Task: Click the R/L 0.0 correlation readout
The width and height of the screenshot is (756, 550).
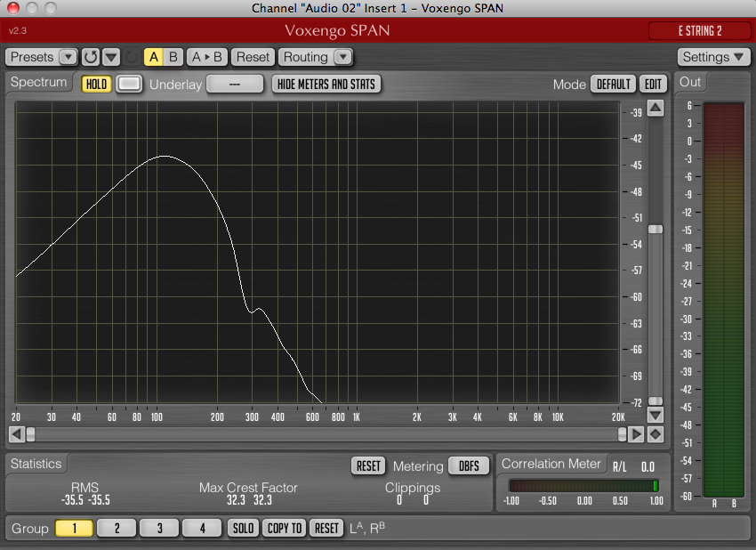Action: (x=633, y=467)
